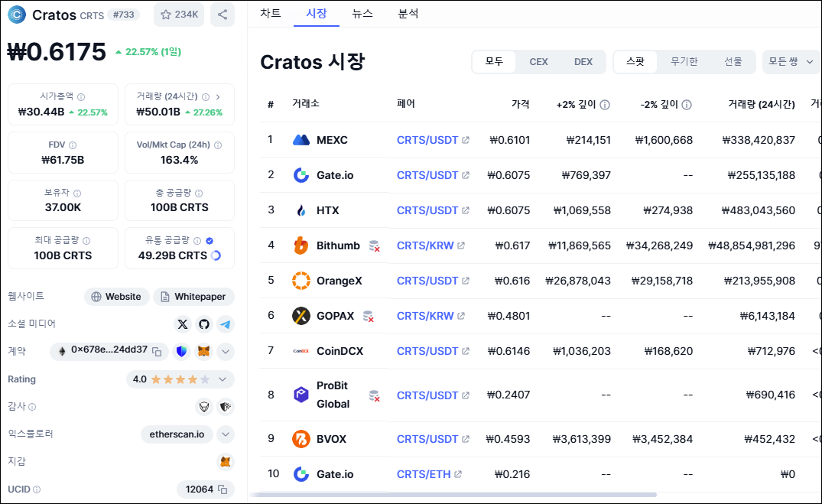Click the #733 rank badge

tap(124, 15)
